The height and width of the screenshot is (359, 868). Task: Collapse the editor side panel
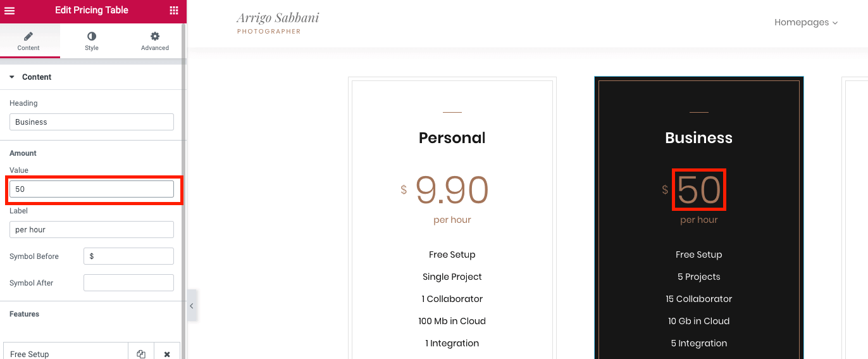[192, 306]
